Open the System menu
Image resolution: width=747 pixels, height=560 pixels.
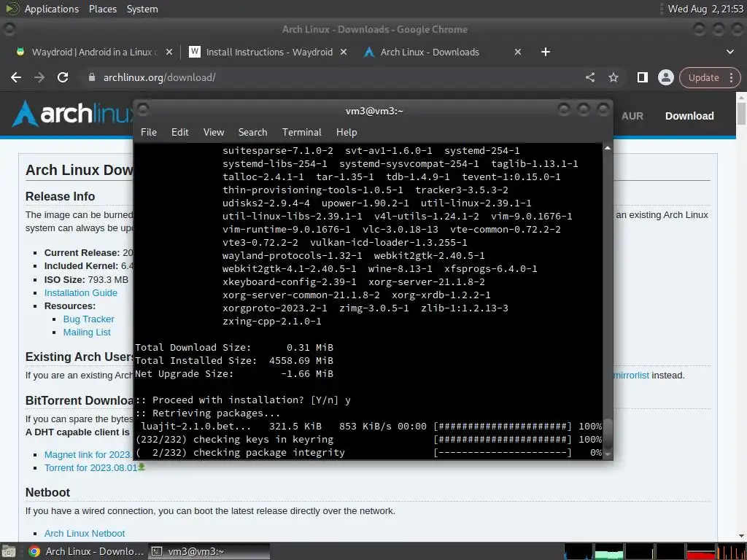tap(142, 9)
